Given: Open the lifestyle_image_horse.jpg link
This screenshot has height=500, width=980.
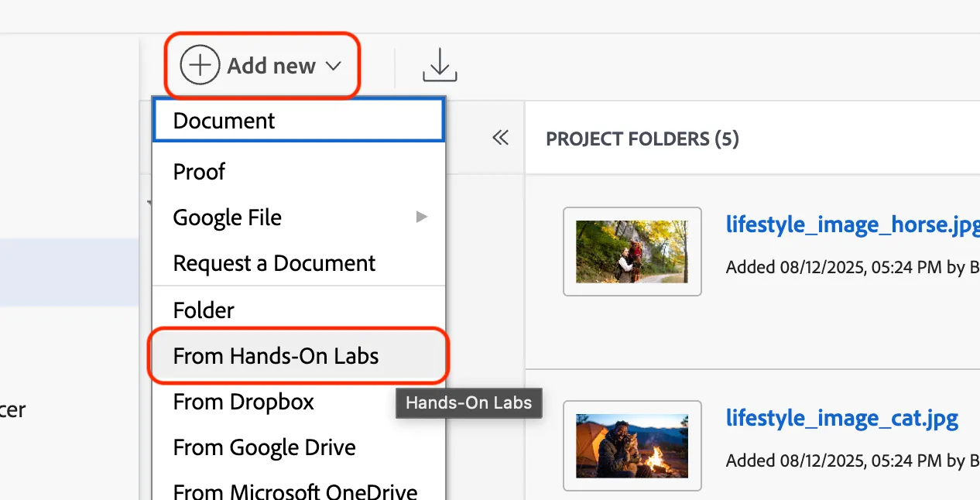Looking at the screenshot, I should click(x=852, y=224).
